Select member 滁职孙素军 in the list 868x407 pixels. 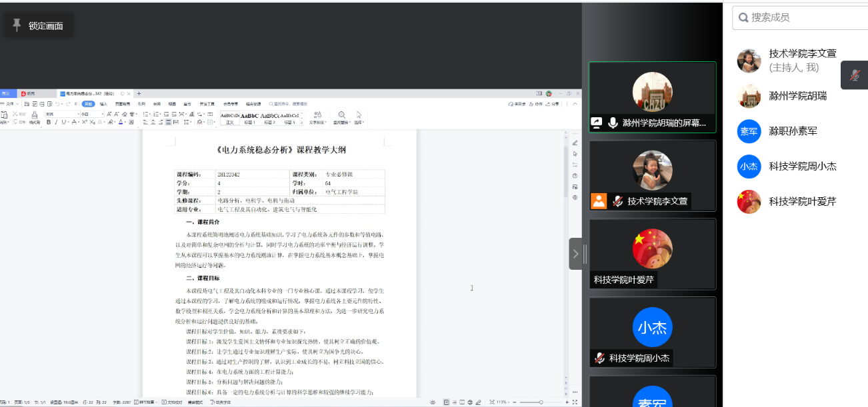[x=792, y=131]
